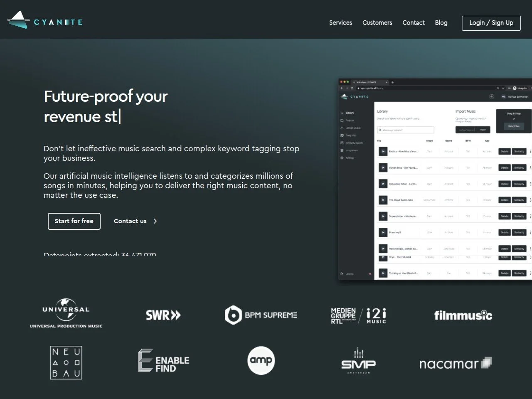Open Integrations in the preview sidebar
Image resolution: width=532 pixels, height=399 pixels.
tap(349, 150)
